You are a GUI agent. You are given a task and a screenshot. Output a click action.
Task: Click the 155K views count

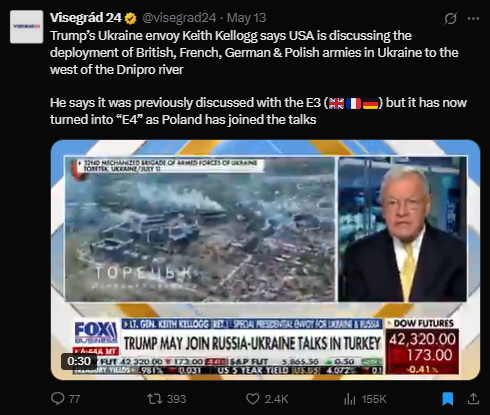[374, 399]
